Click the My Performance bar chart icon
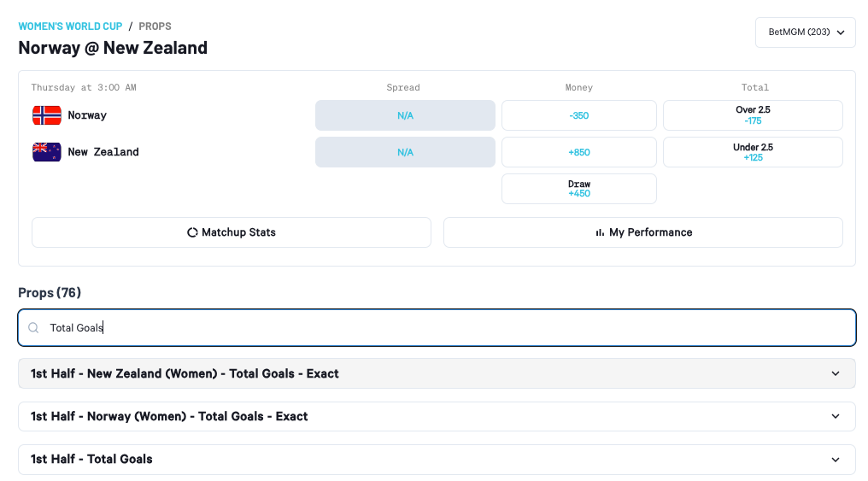 [600, 232]
